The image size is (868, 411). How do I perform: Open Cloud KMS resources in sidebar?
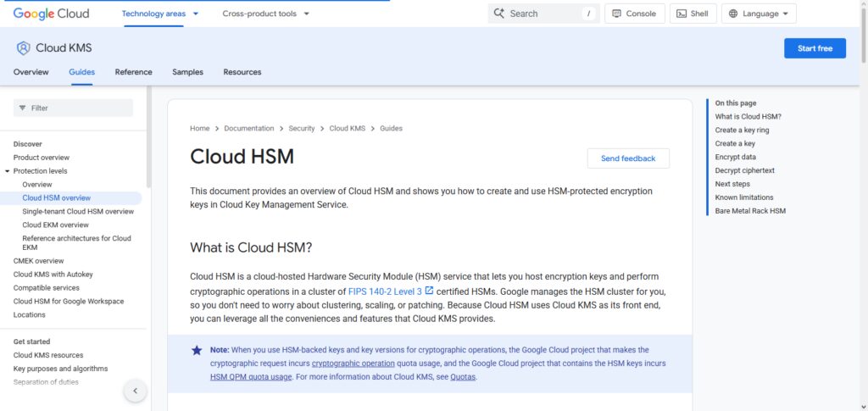coord(48,355)
